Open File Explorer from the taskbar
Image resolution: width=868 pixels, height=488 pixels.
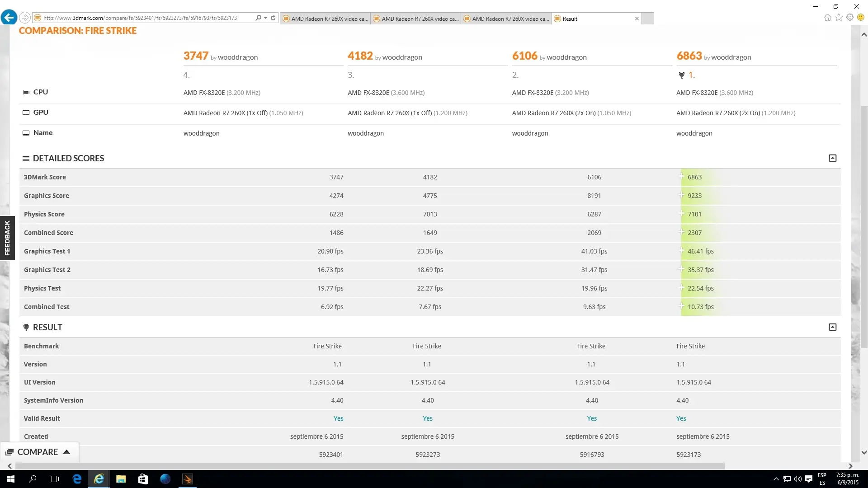point(121,479)
